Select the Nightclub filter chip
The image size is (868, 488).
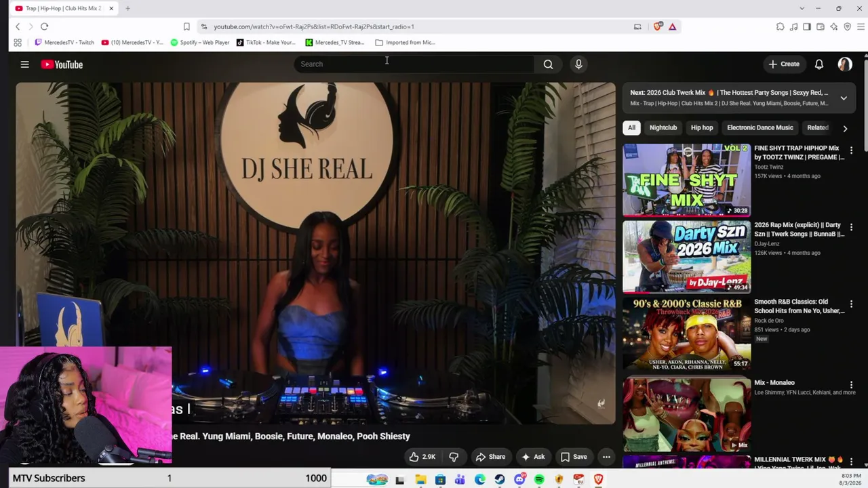click(663, 127)
